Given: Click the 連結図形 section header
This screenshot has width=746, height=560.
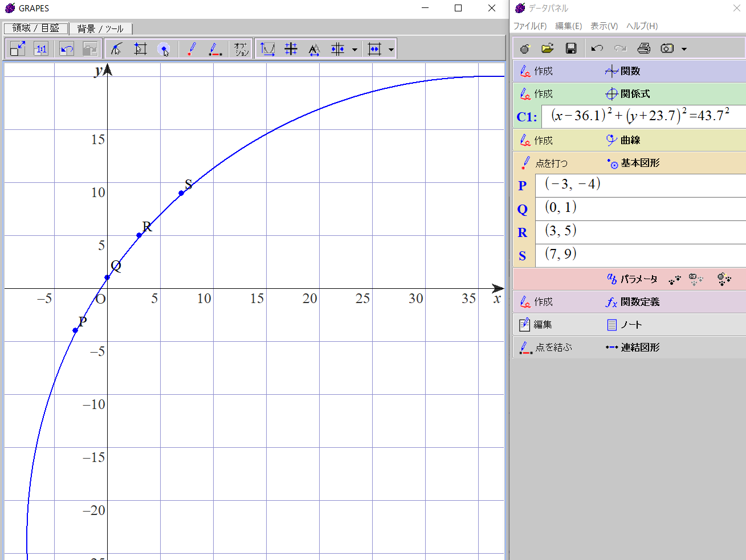Looking at the screenshot, I should point(633,347).
